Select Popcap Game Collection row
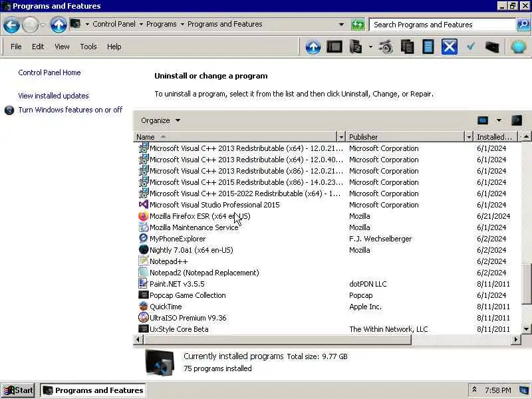The height and width of the screenshot is (399, 532). (x=327, y=295)
